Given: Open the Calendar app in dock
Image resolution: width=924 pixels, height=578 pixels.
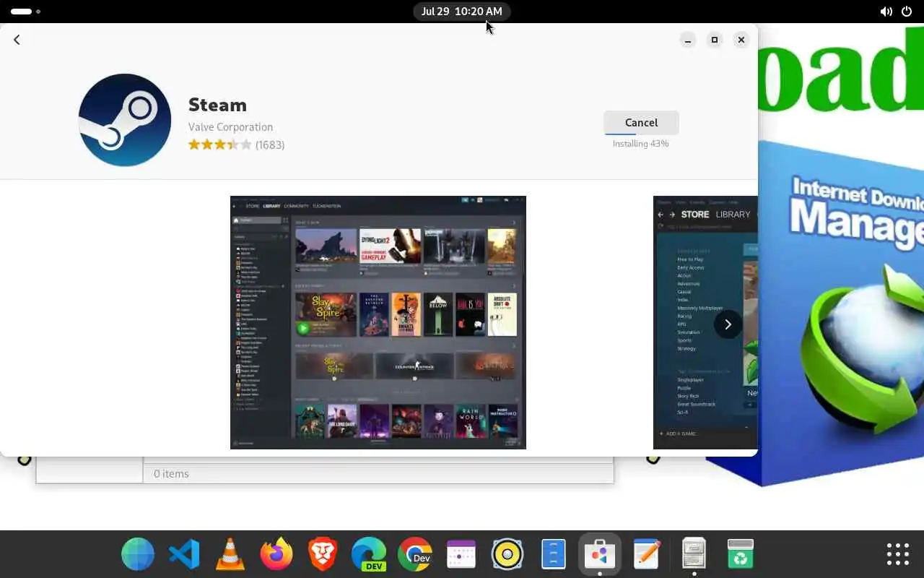Looking at the screenshot, I should point(461,555).
